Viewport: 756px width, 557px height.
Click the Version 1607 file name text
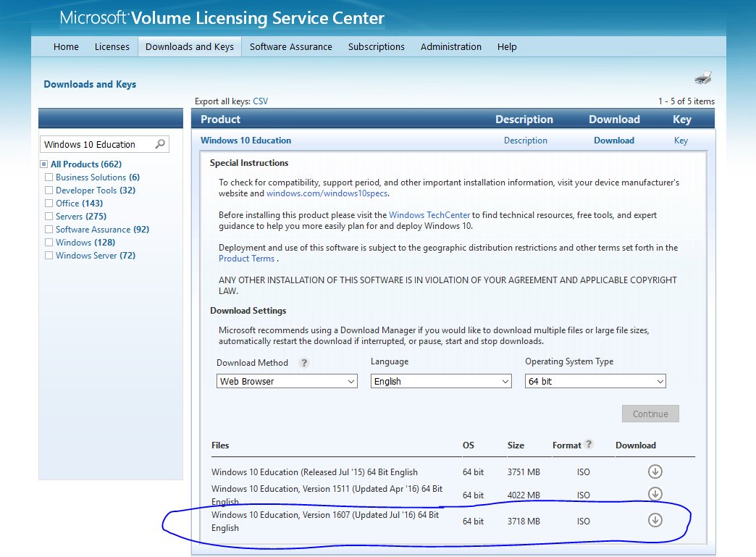pyautogui.click(x=325, y=521)
